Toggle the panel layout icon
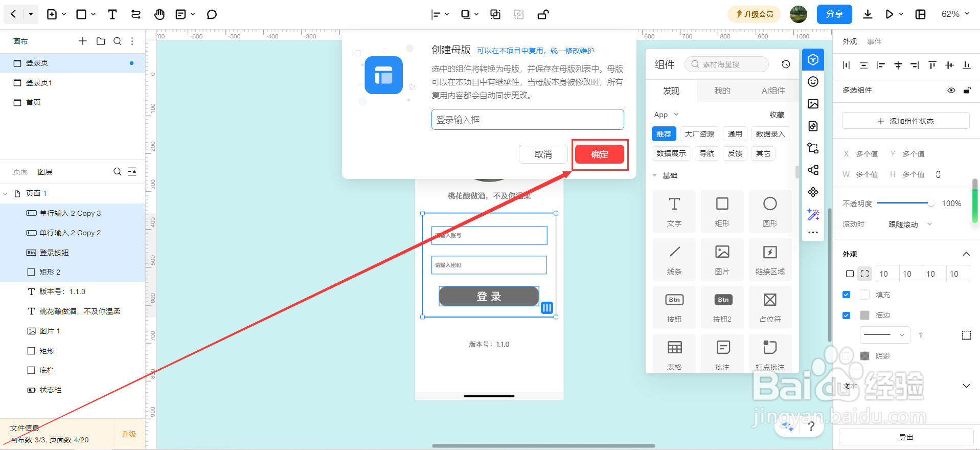The image size is (980, 450). point(921,14)
